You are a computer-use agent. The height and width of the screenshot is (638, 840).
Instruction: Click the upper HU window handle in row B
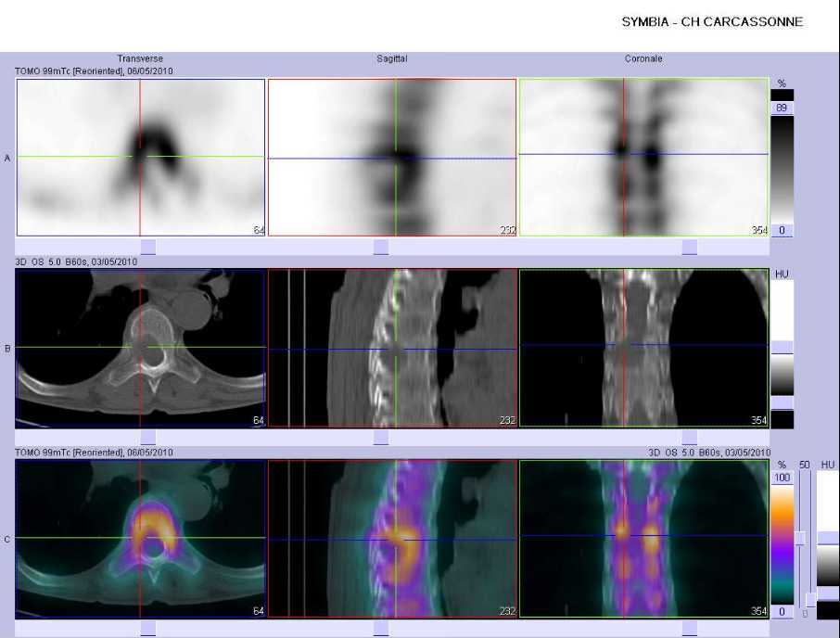(782, 347)
